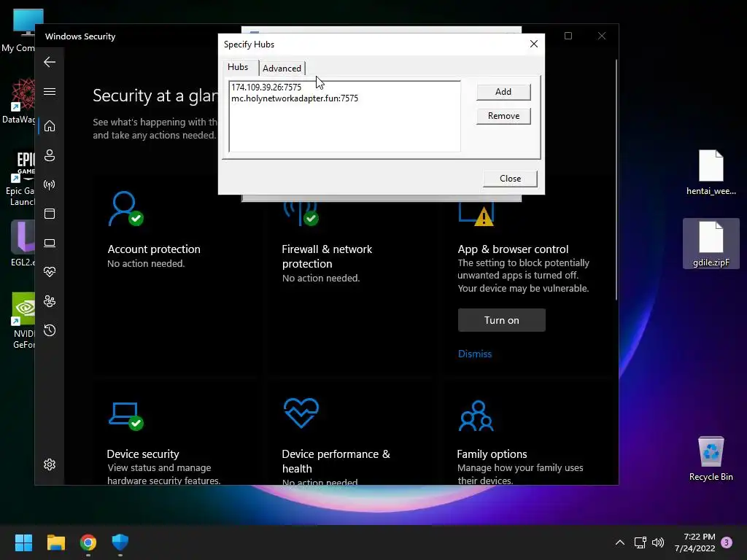The image size is (747, 560).
Task: Open notification badge showing 3
Action: point(727,542)
